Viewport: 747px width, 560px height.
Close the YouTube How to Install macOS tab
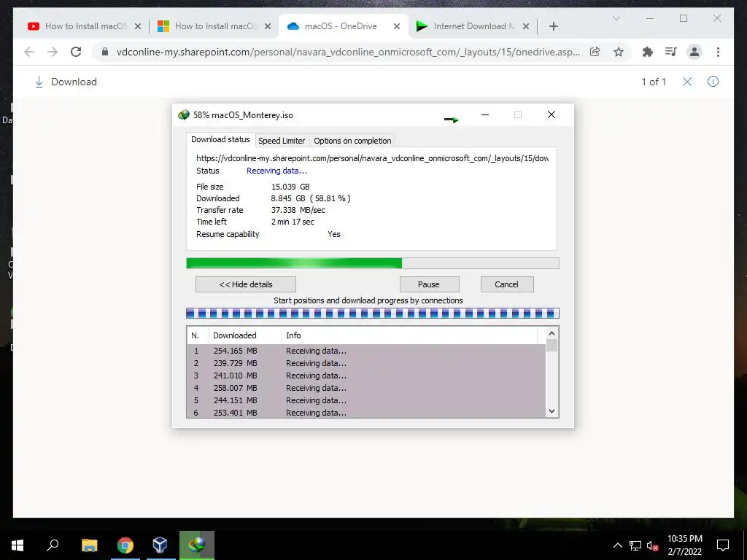click(x=138, y=26)
